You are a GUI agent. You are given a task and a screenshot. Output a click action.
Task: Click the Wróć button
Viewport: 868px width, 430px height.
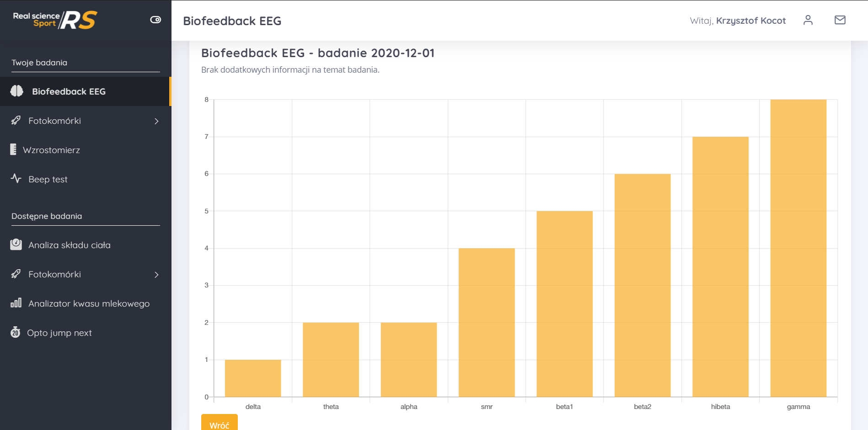pyautogui.click(x=220, y=422)
